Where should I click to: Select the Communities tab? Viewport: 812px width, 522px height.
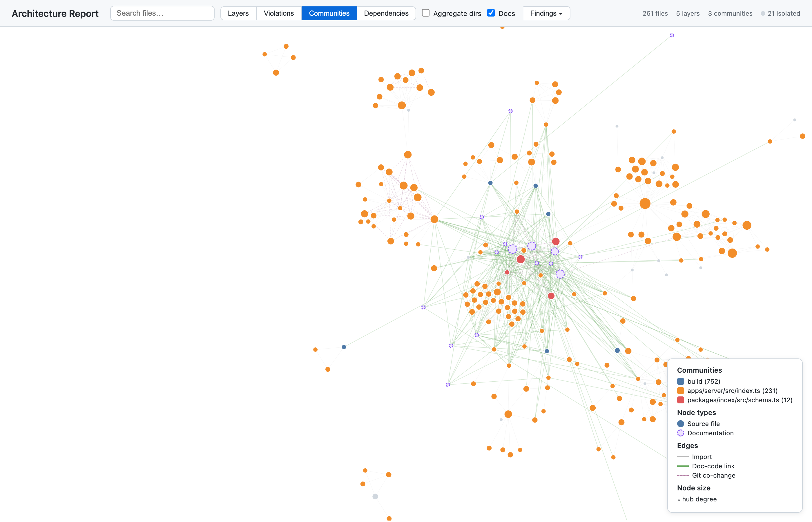pyautogui.click(x=329, y=13)
